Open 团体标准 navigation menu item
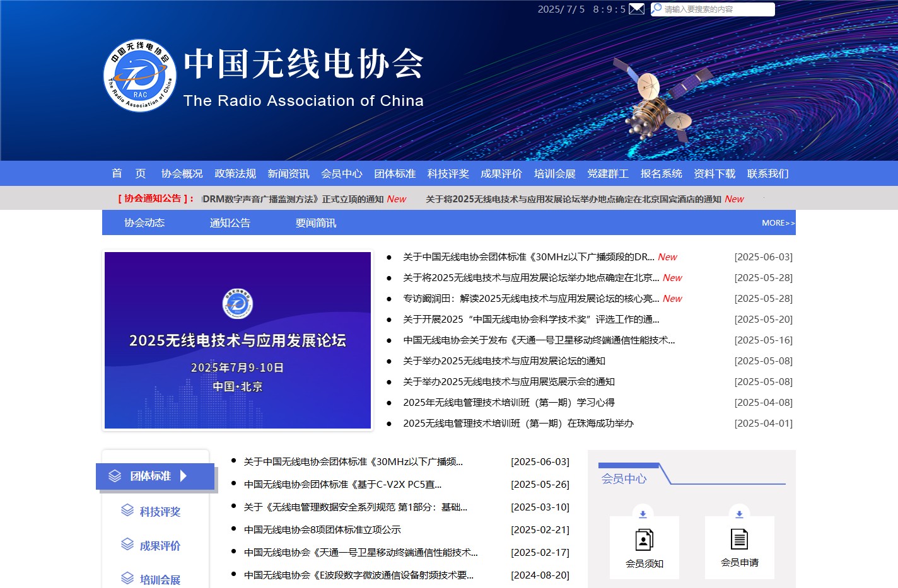 (x=395, y=173)
